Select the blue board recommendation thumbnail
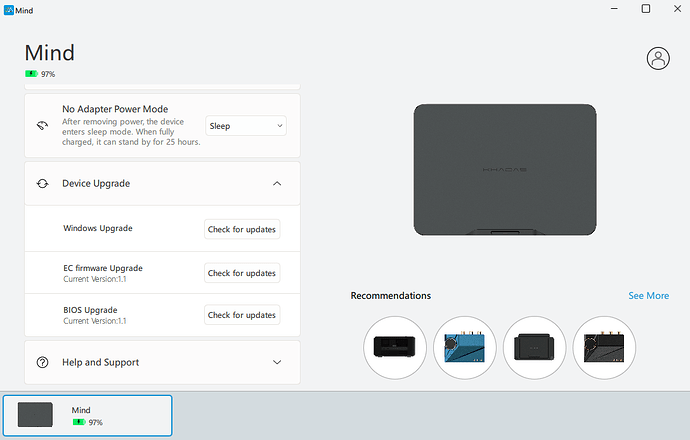 coord(465,347)
